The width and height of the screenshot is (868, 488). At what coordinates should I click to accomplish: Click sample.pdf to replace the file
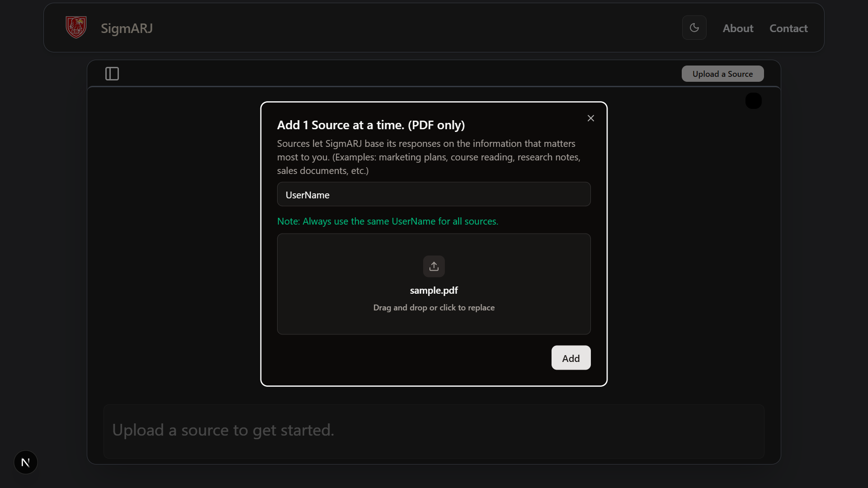[434, 291]
